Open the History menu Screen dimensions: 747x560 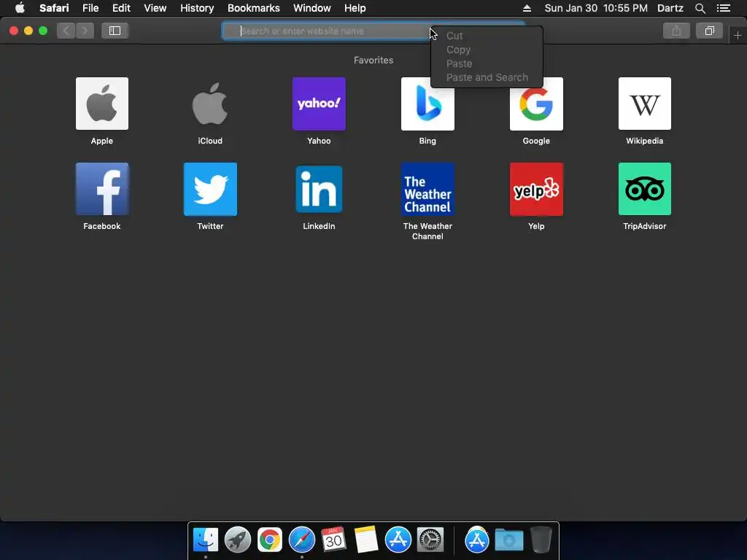[x=197, y=8]
